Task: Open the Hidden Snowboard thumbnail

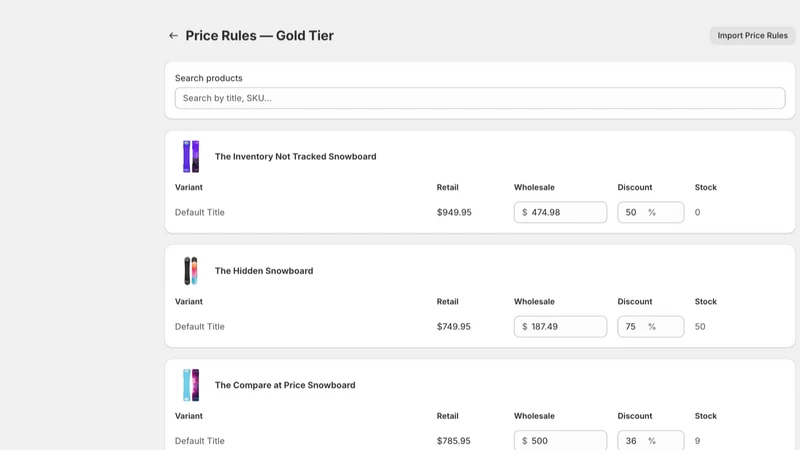Action: (x=191, y=270)
